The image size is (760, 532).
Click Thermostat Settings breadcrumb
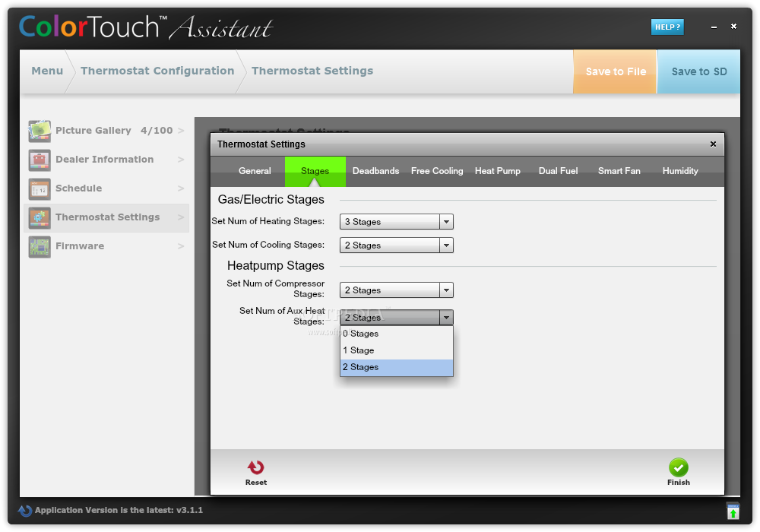312,71
